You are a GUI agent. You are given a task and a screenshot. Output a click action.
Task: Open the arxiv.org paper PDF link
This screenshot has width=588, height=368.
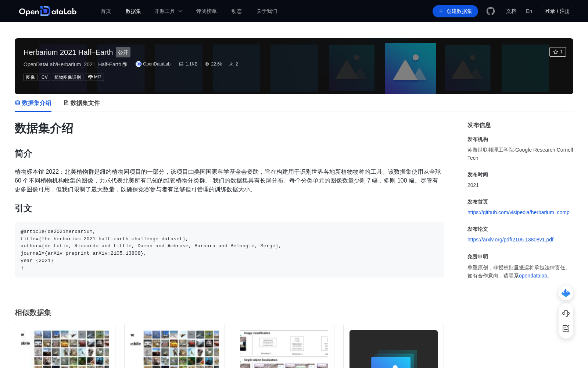pos(510,240)
